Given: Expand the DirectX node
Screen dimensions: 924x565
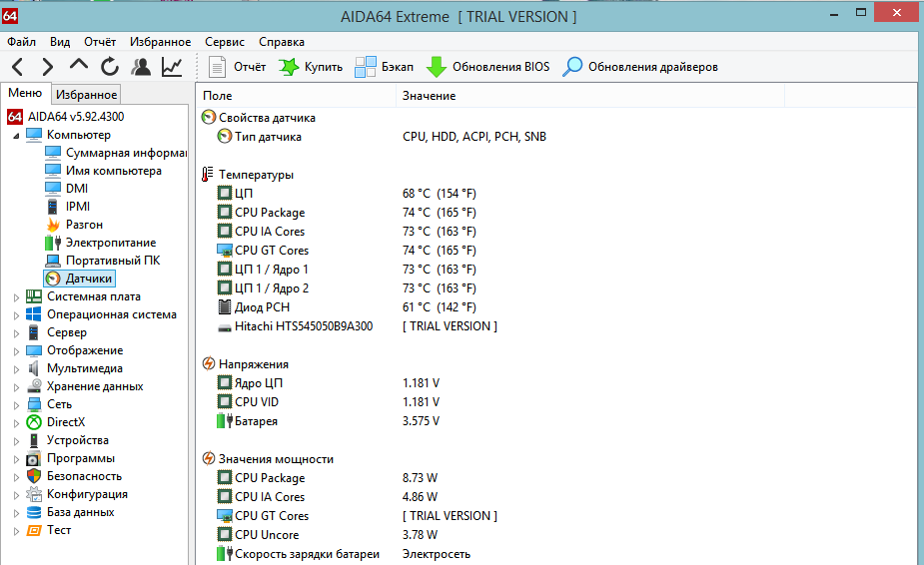Looking at the screenshot, I should (x=16, y=423).
